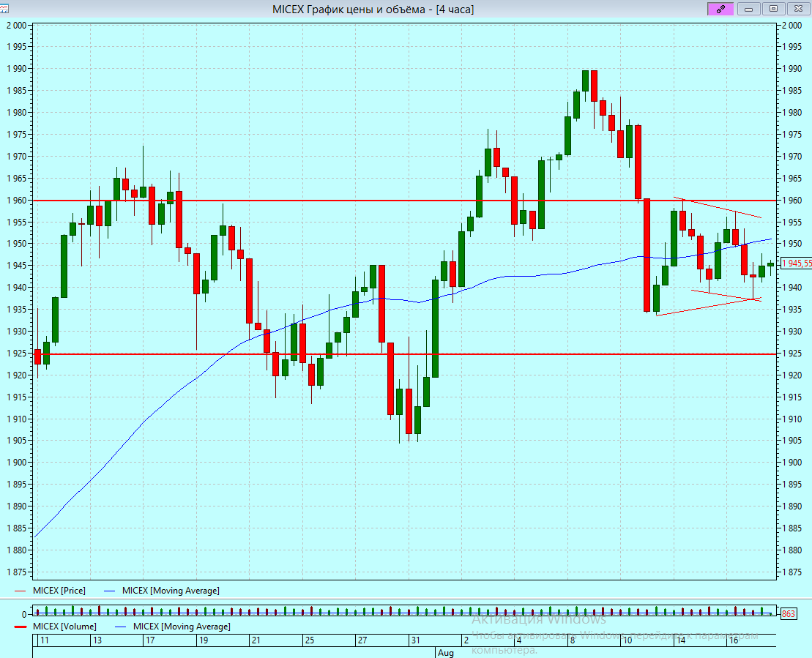This screenshot has height=658, width=812.
Task: Select the red horizontal level line at 1 925
Action: pos(404,354)
